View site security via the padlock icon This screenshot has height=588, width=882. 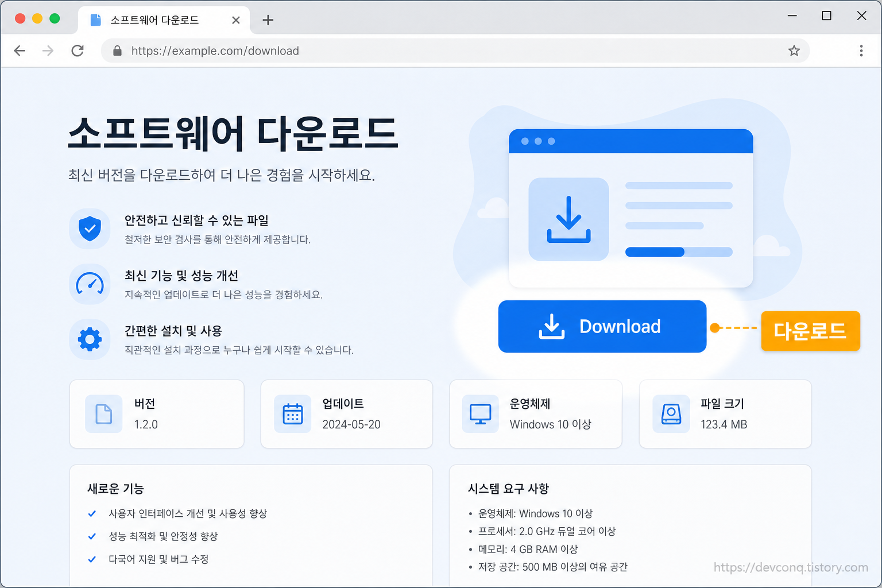[x=117, y=51]
